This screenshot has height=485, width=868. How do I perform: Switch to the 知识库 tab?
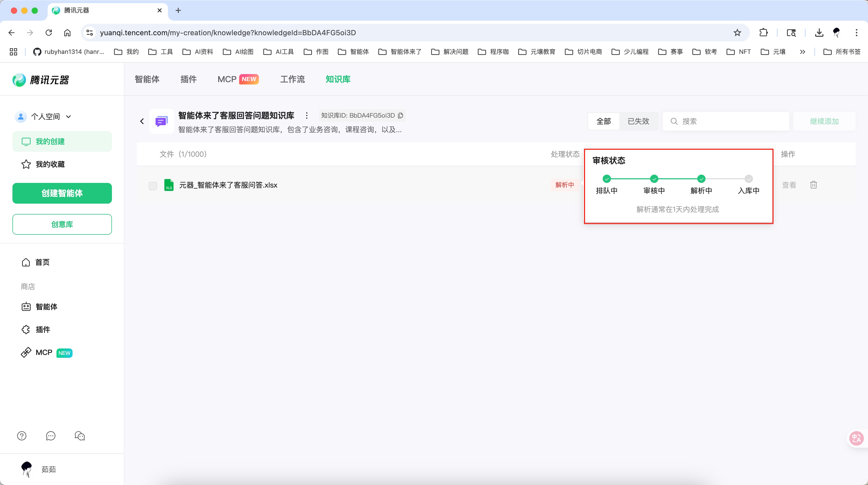pos(338,79)
